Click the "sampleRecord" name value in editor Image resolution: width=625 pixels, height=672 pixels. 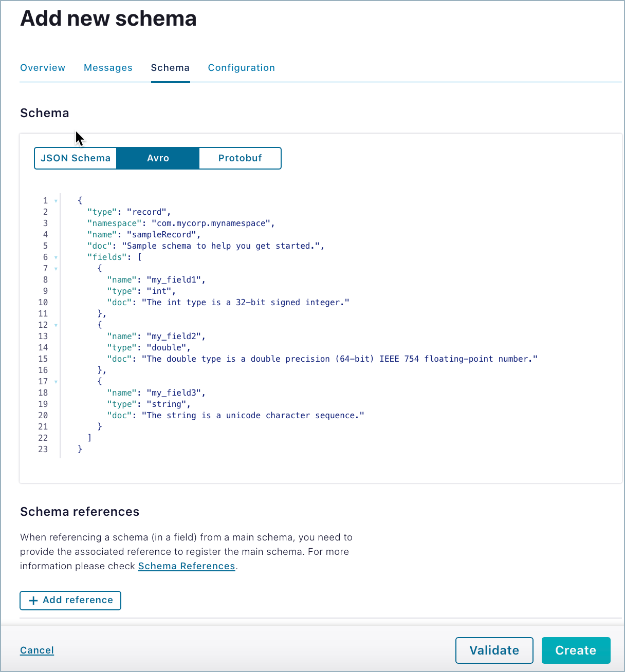(161, 235)
